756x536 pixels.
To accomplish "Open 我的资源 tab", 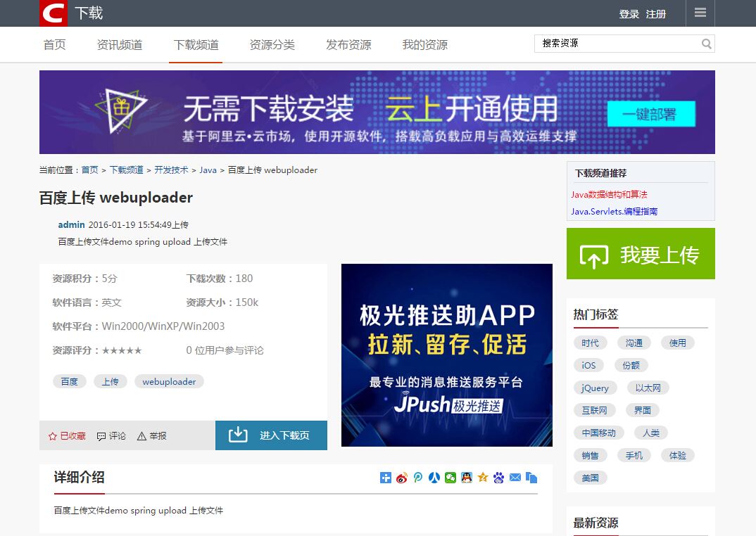I will (x=424, y=45).
